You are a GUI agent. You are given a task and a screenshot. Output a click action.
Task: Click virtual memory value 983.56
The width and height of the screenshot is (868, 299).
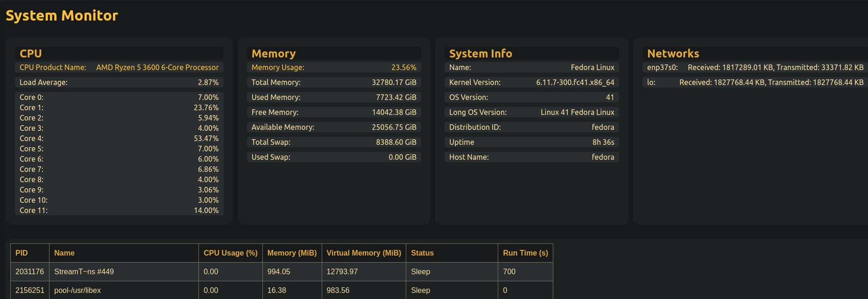click(364, 290)
